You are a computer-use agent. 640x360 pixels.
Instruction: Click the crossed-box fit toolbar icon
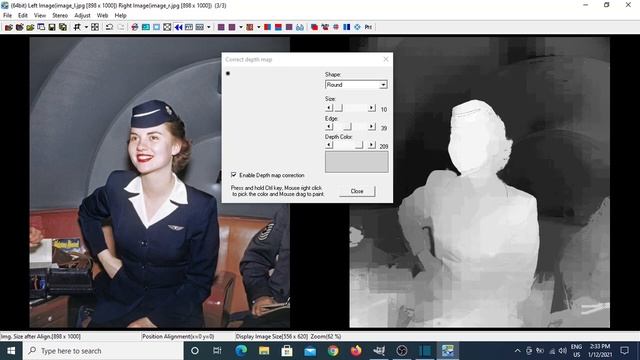(167, 27)
